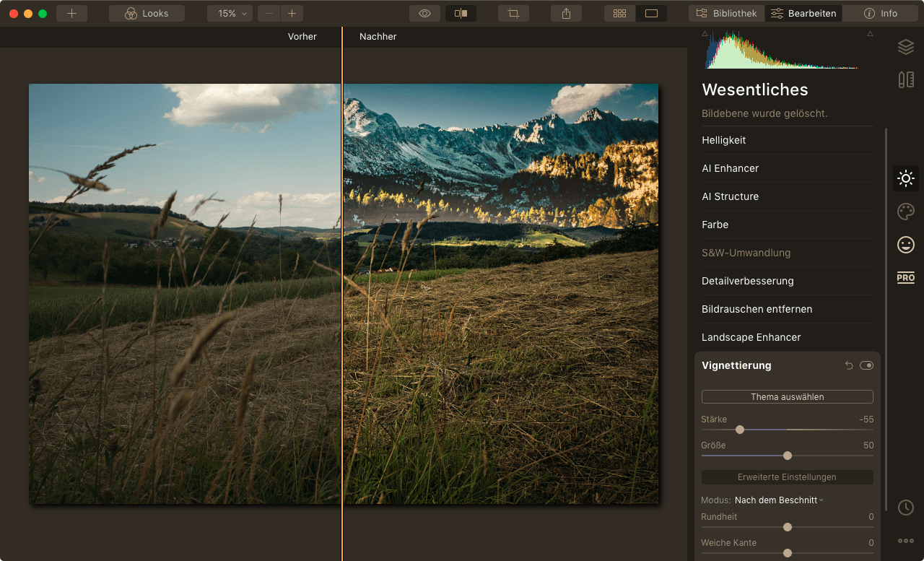Open the 15% zoom dropdown
The image size is (924, 561).
[230, 13]
